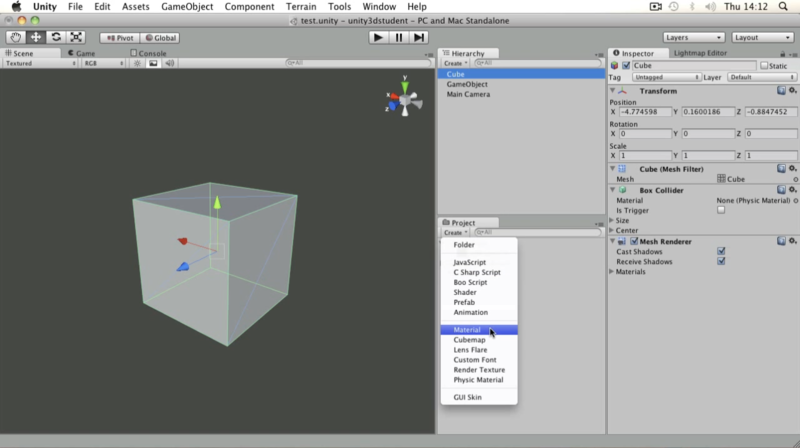Toggle Pivot handle position
The image size is (800, 448).
[119, 38]
